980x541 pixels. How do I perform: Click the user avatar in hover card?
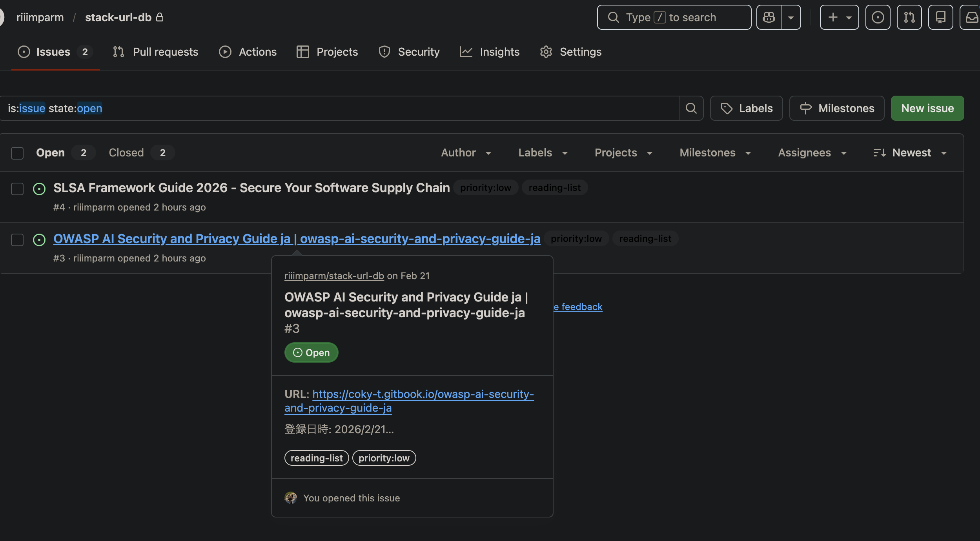tap(291, 498)
